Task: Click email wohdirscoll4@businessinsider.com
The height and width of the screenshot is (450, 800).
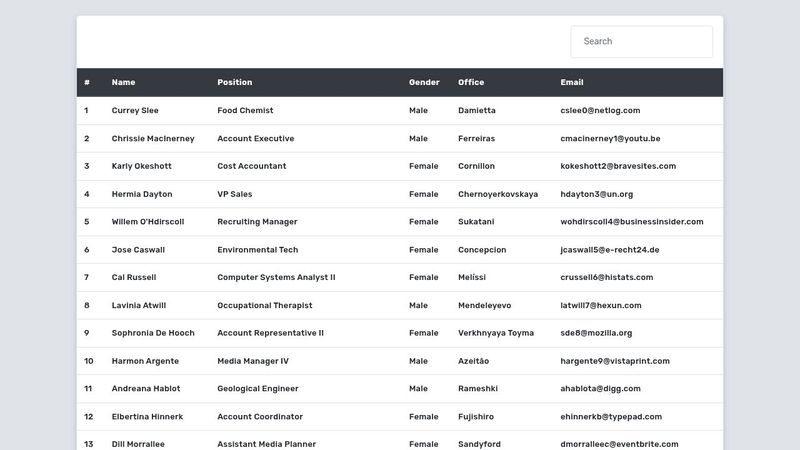Action: 631,222
